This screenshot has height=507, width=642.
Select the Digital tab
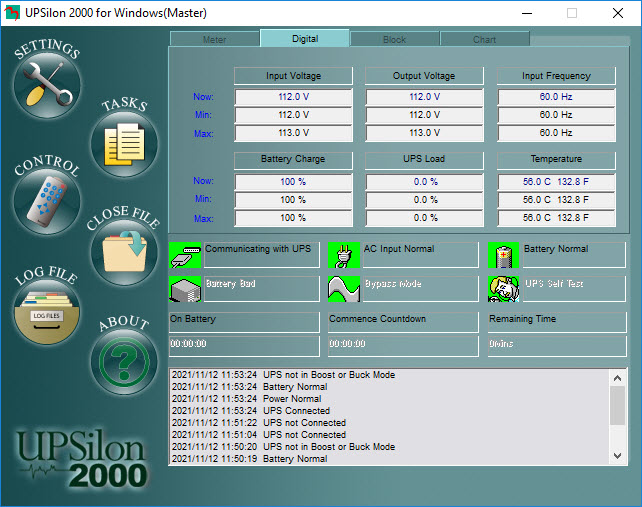coord(305,38)
